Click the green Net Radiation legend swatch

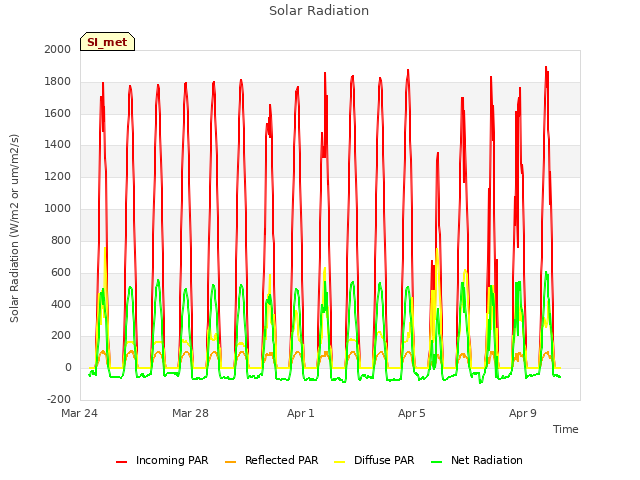[437, 462]
